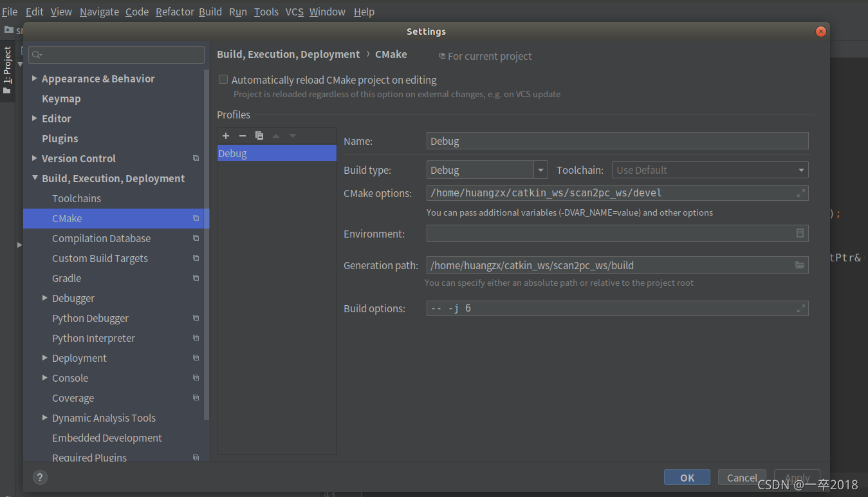Open the Build menu

pyautogui.click(x=210, y=12)
